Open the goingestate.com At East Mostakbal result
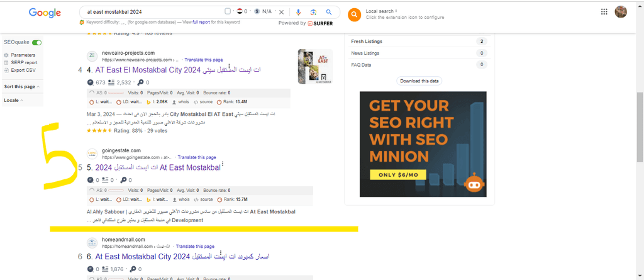Viewport: 644px width, 280px height. (x=158, y=168)
